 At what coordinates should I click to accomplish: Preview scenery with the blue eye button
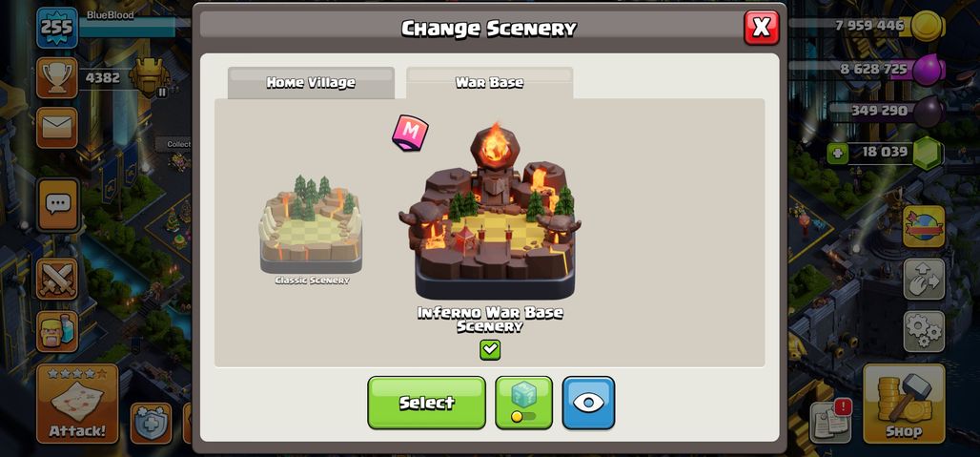click(x=588, y=403)
